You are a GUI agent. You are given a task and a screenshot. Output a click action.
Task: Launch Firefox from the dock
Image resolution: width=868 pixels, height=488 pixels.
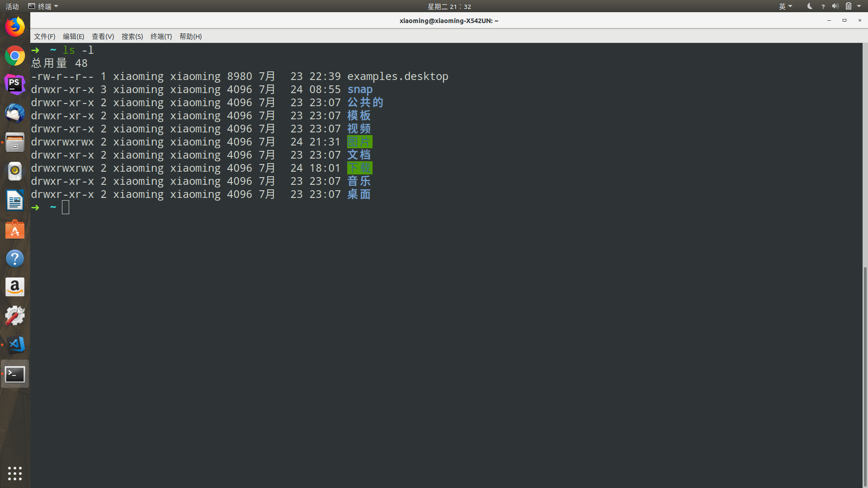[x=15, y=27]
